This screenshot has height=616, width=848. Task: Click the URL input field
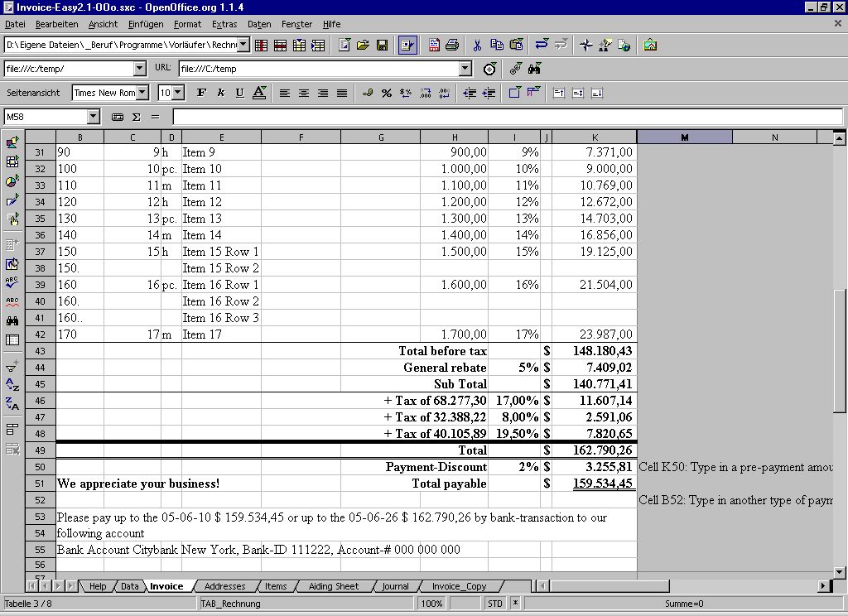coord(319,69)
